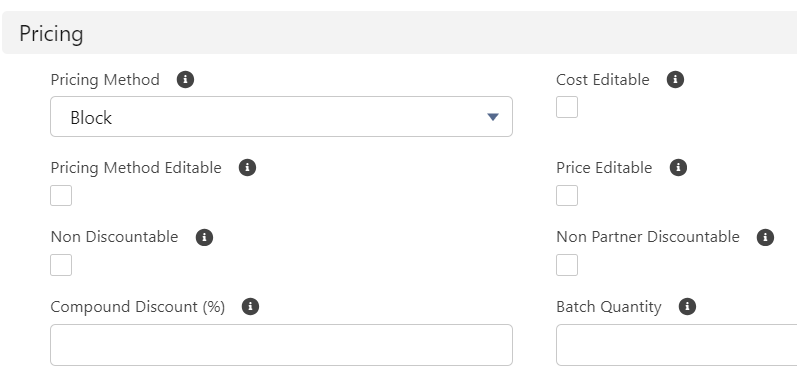Check the Price Editable box
Image resolution: width=797 pixels, height=385 pixels.
[x=567, y=195]
